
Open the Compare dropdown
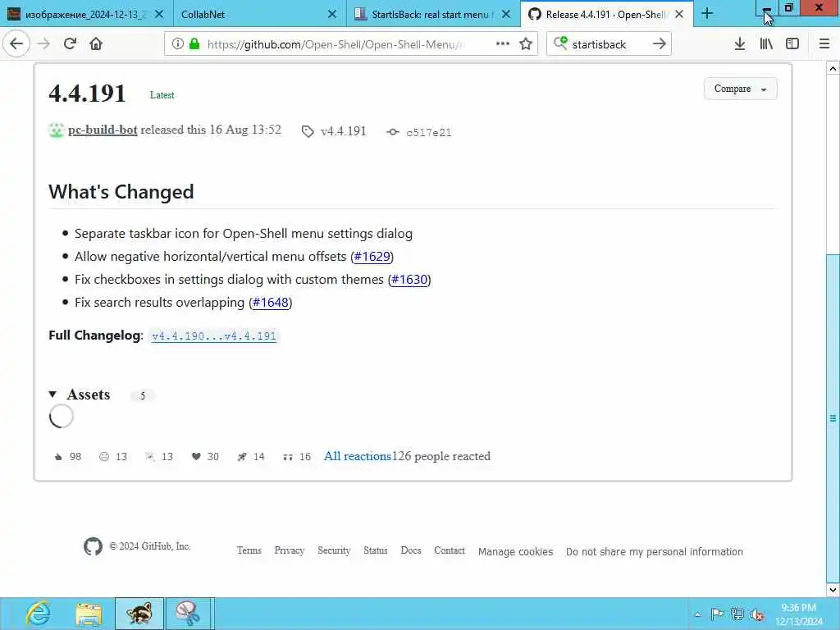[741, 89]
